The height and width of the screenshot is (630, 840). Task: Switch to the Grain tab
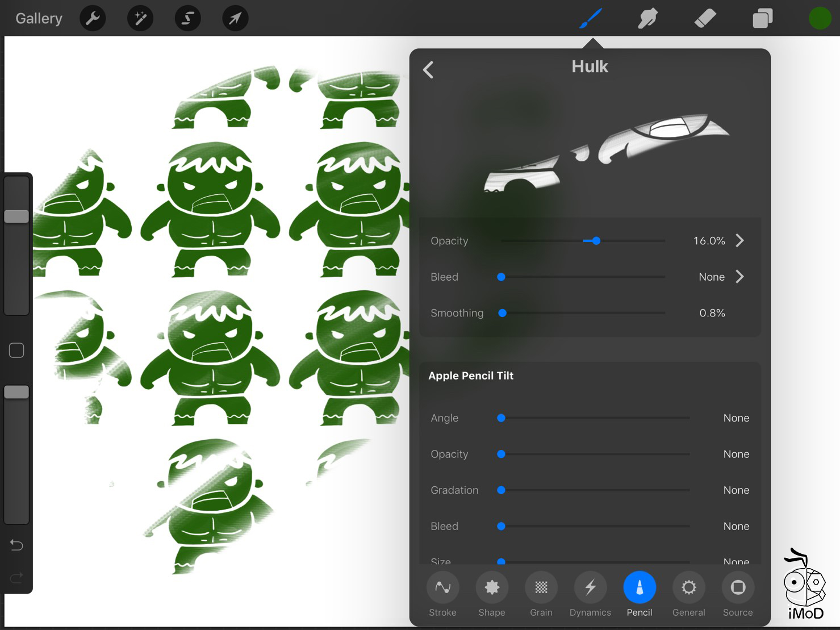click(541, 594)
